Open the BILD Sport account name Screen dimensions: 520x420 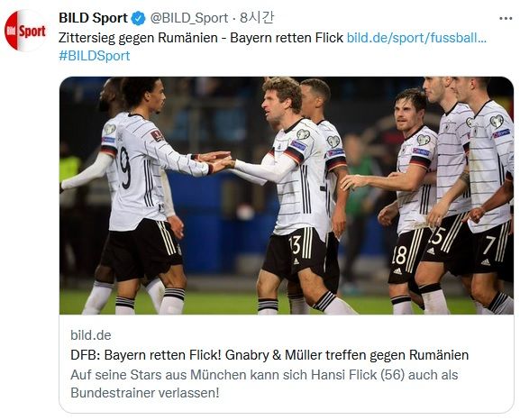tap(93, 18)
